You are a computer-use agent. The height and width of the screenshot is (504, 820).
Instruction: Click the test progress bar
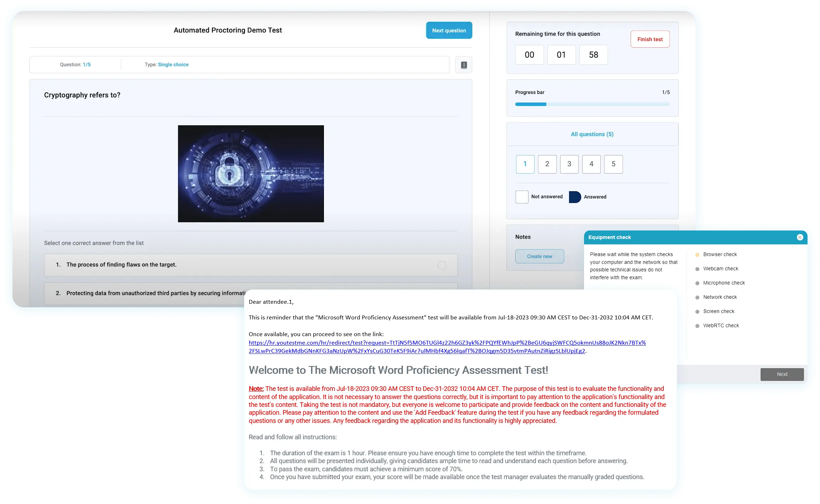tap(592, 104)
